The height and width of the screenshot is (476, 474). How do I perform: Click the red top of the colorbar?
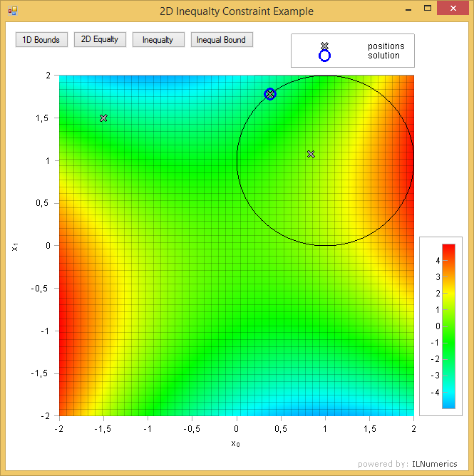point(448,249)
